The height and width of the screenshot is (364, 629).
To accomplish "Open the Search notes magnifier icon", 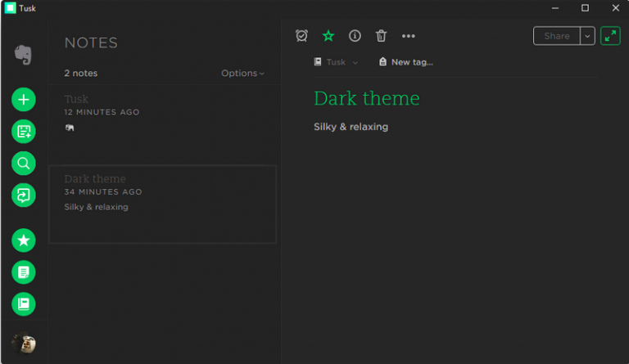I will [24, 164].
